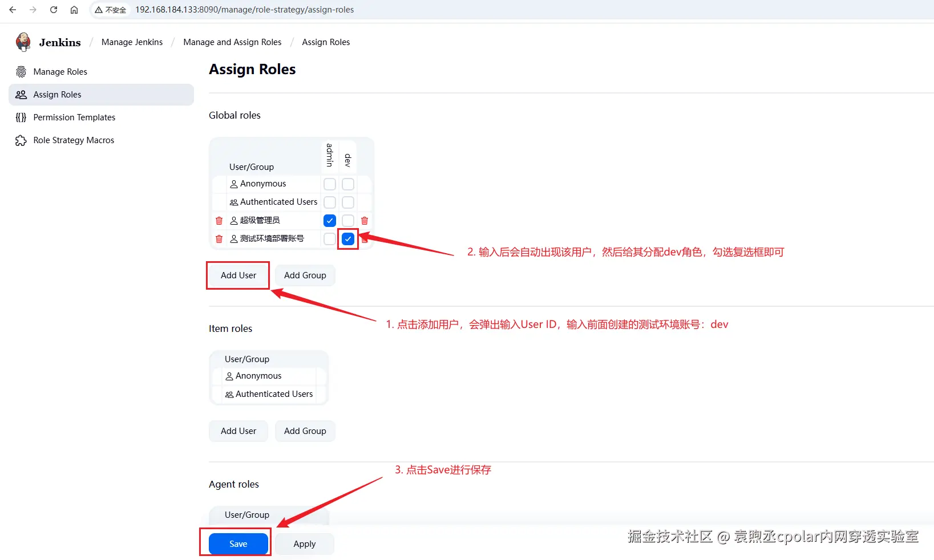This screenshot has width=934, height=560.
Task: Uncheck dev role for 测试环境部署账号
Action: (348, 239)
